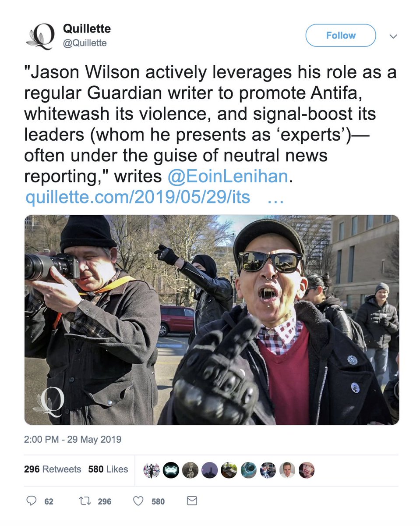View the 580 Likes list
420x526 pixels.
pos(108,469)
